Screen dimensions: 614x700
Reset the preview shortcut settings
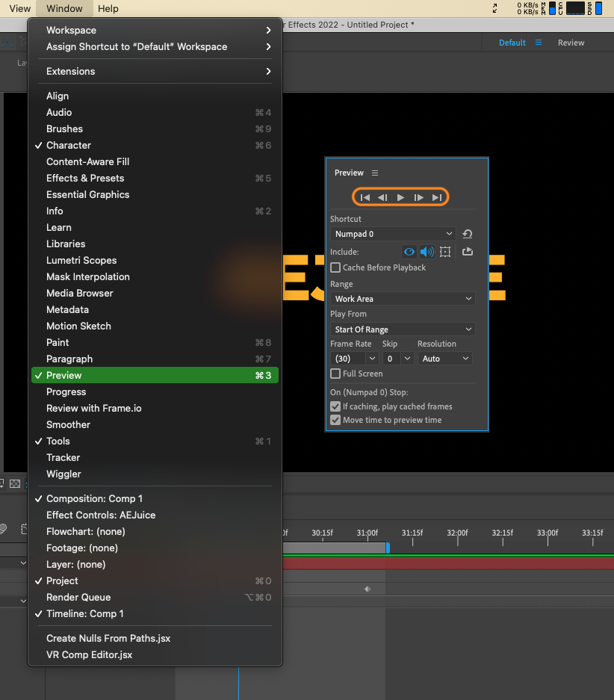pos(467,234)
